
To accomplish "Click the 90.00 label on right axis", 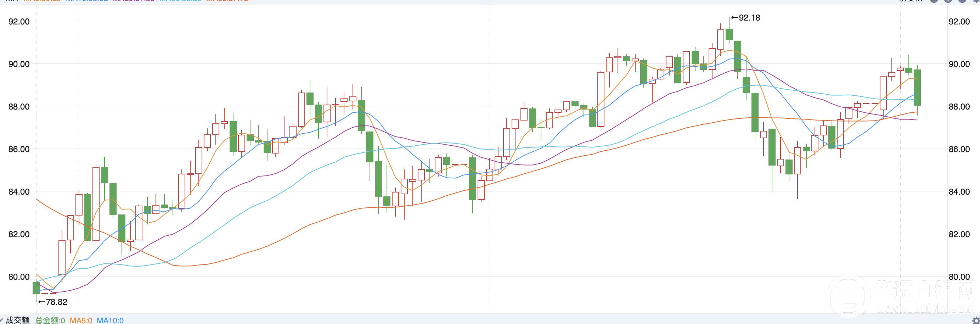I will point(959,65).
